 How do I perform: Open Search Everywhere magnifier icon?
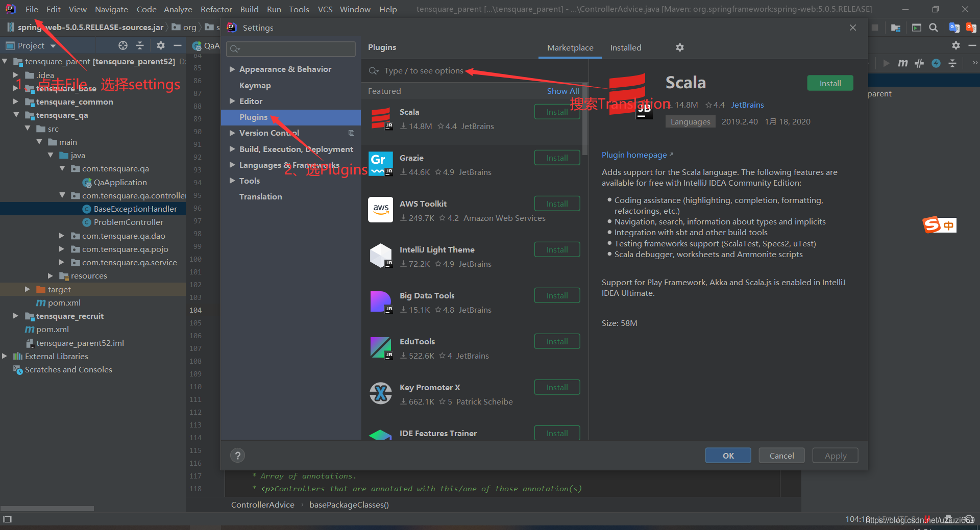[934, 28]
